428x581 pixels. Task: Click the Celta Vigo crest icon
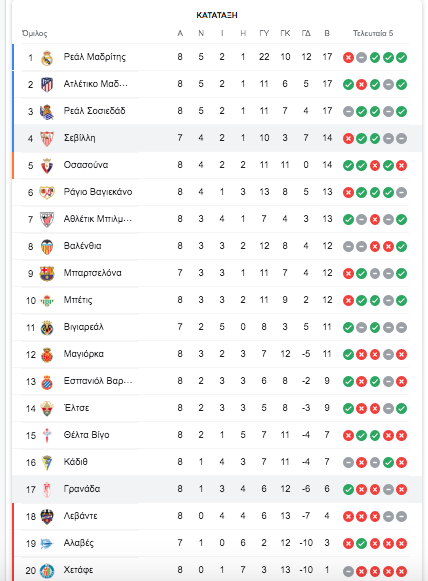click(47, 436)
